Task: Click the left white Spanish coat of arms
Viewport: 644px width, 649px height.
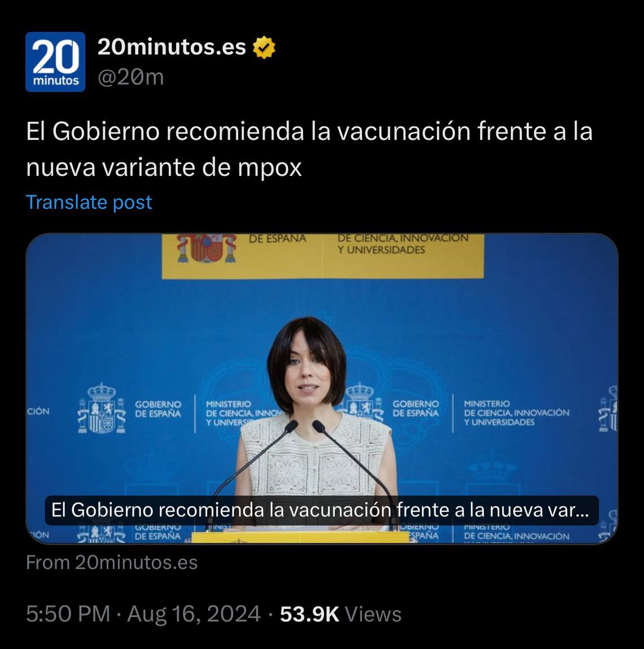Action: [102, 409]
